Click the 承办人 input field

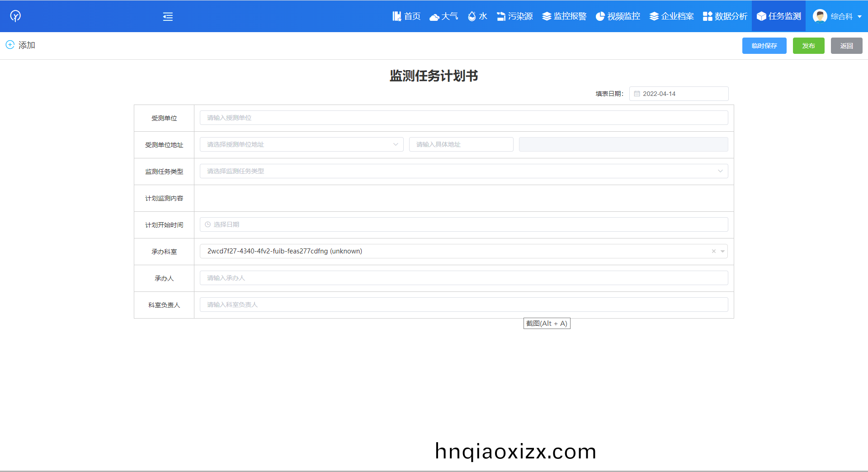464,278
